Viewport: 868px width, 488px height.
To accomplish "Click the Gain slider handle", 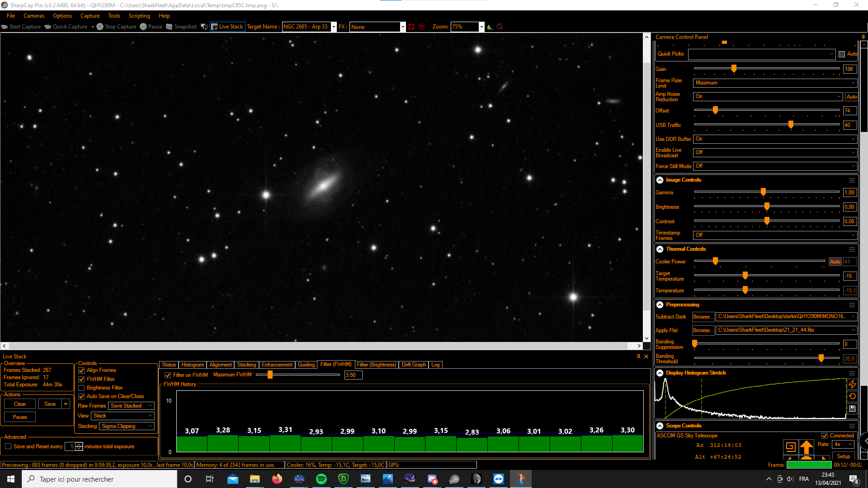I will click(734, 69).
